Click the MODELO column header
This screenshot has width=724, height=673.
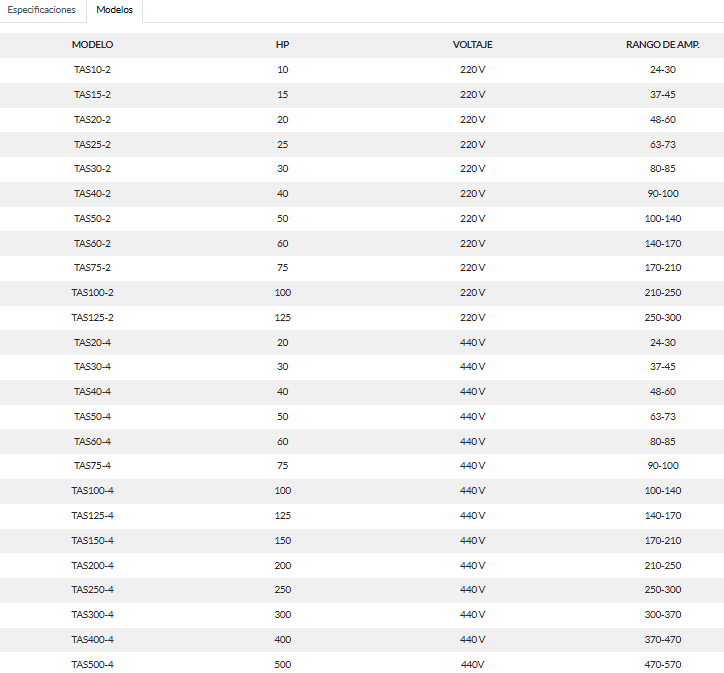click(92, 45)
